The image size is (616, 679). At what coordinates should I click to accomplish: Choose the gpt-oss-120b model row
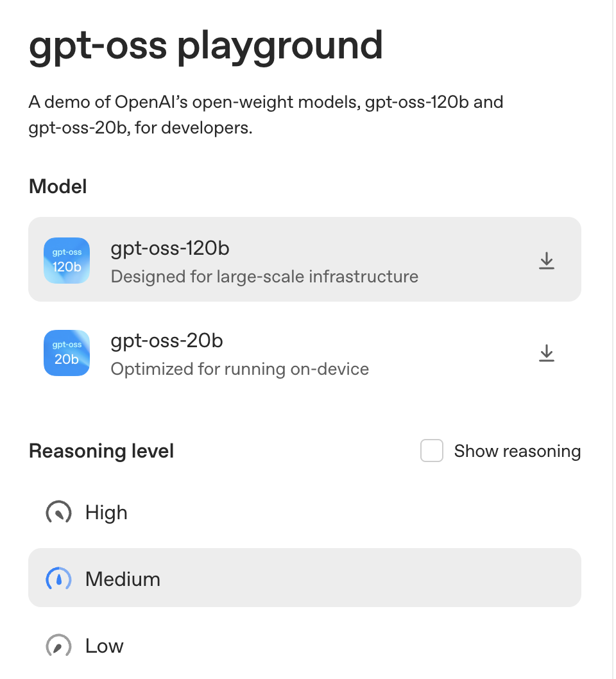coord(304,259)
